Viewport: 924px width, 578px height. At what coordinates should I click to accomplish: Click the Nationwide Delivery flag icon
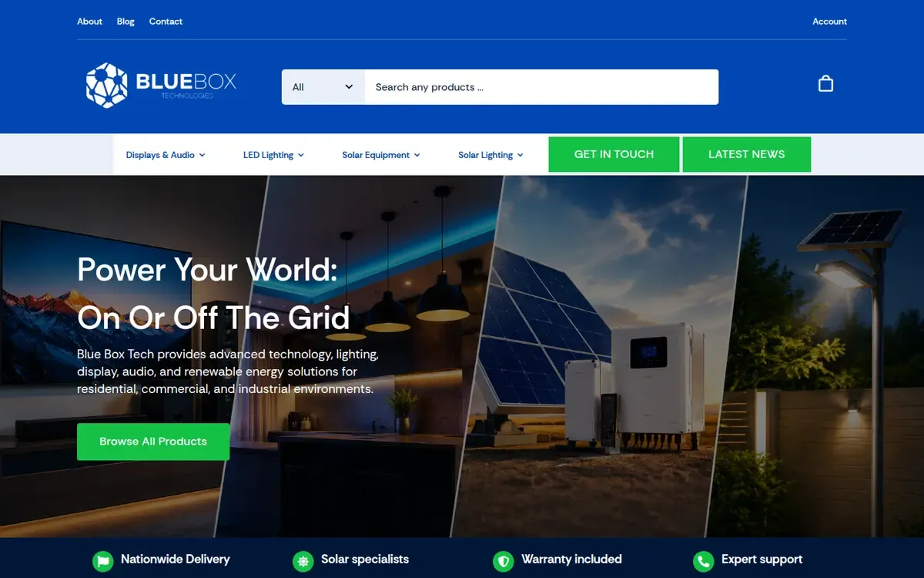[x=102, y=561]
